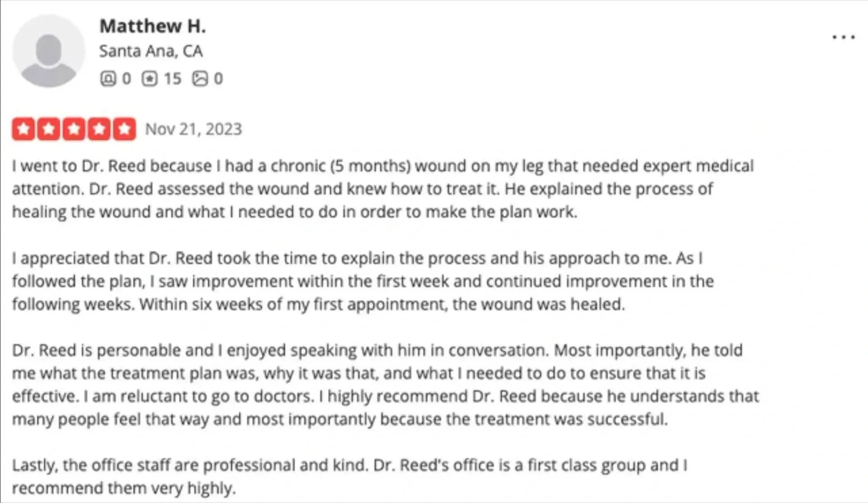Viewport: 868px width, 503px height.
Task: Click the paragraph starting "I appreciated that Dr. Reed"
Action: pyautogui.click(x=362, y=281)
